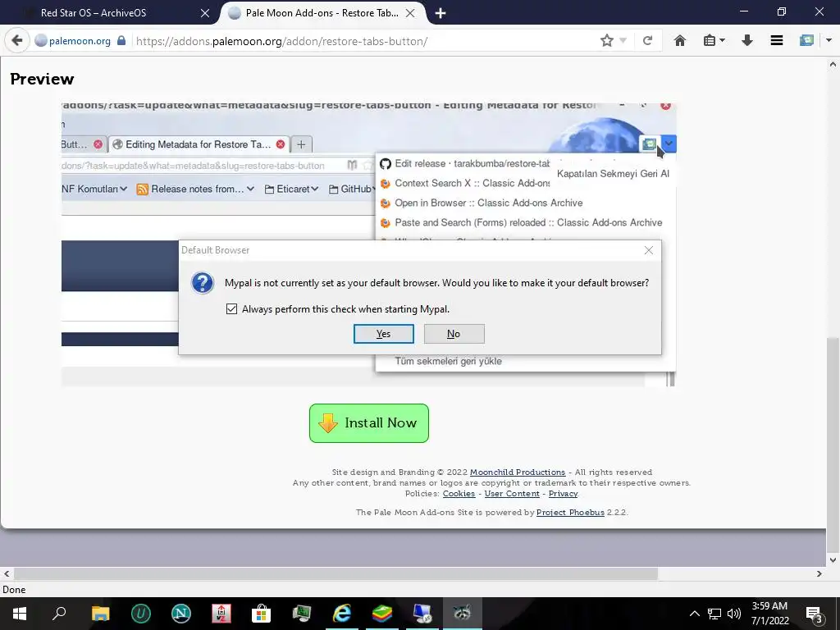Viewport: 840px width, 630px height.
Task: Open the bookmark star dropdown arrow
Action: [623, 41]
